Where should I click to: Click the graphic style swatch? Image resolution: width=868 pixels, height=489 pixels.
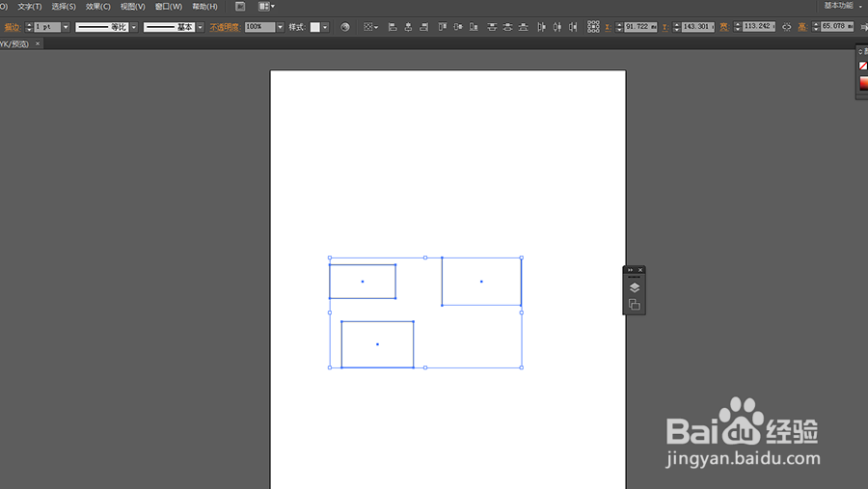click(314, 27)
